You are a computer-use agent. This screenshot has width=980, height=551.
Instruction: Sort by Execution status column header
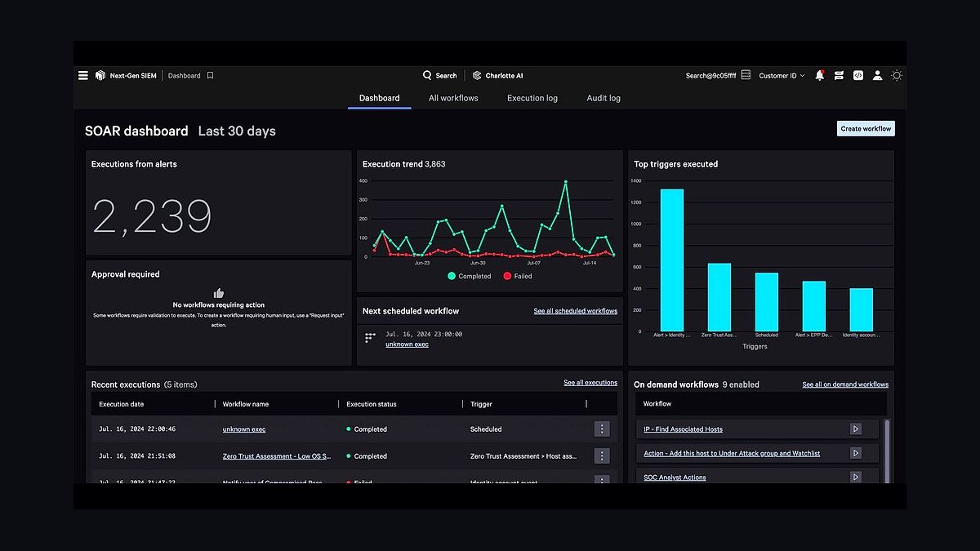372,404
